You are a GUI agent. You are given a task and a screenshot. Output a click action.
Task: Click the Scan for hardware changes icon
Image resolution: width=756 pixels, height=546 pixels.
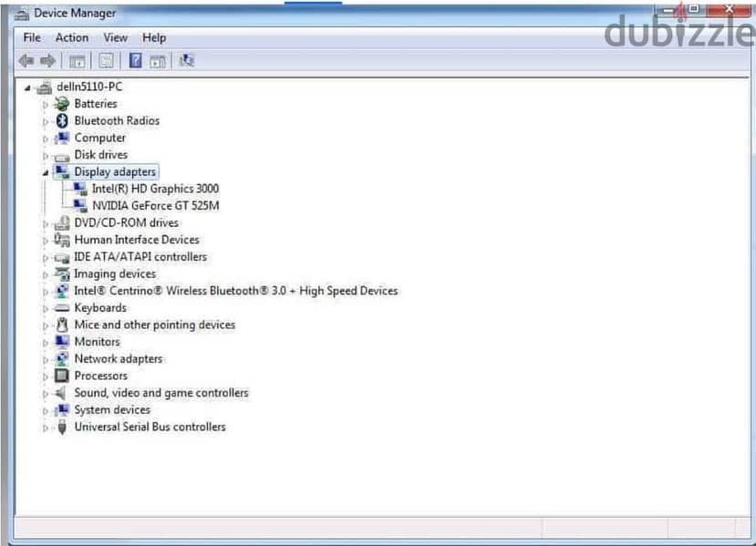187,61
